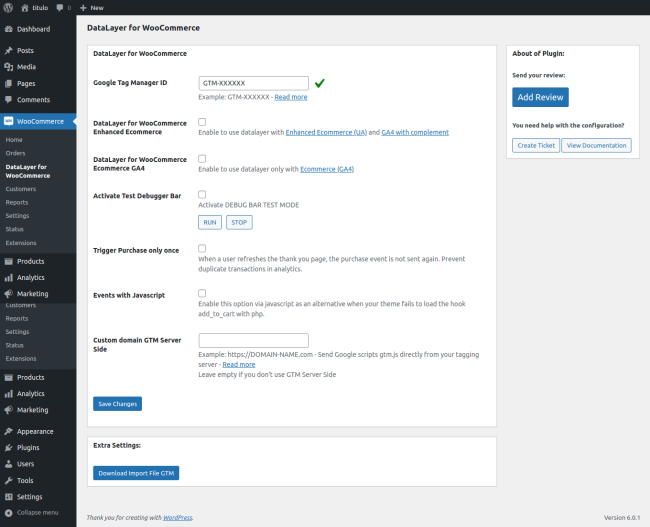Viewport: 650px width, 527px height.
Task: Click the View Documentation button
Action: [596, 146]
